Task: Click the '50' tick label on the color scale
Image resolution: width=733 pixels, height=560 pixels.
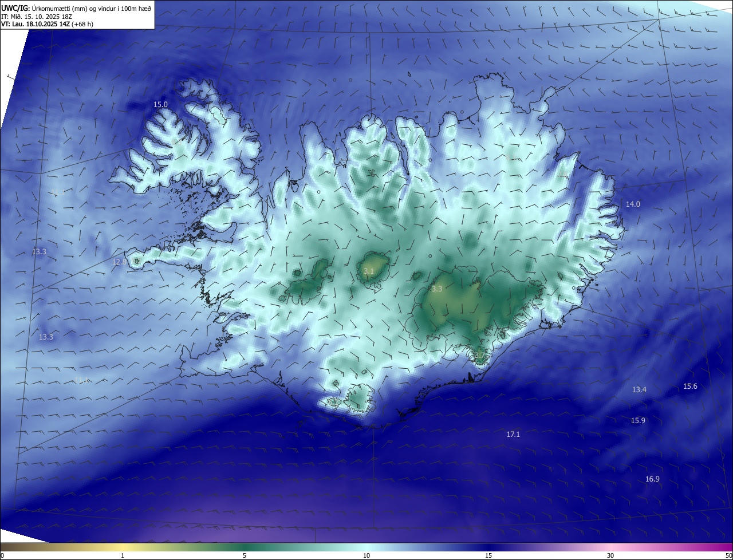Action: (x=728, y=555)
